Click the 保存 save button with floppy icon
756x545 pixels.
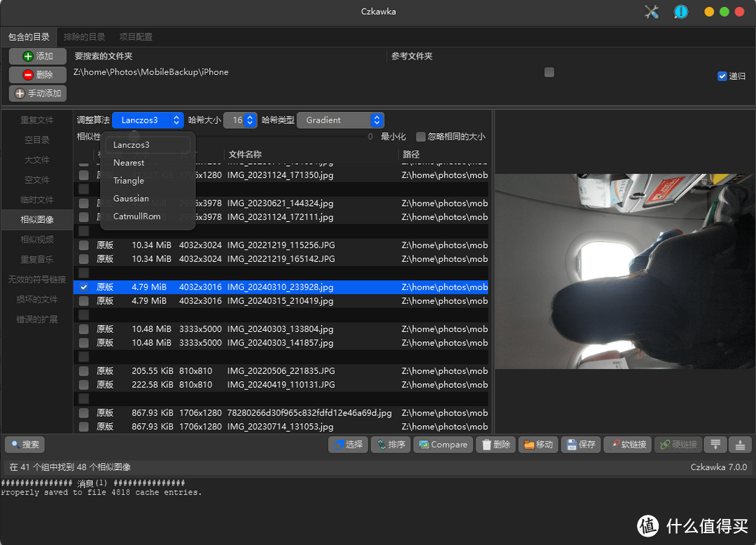click(581, 444)
